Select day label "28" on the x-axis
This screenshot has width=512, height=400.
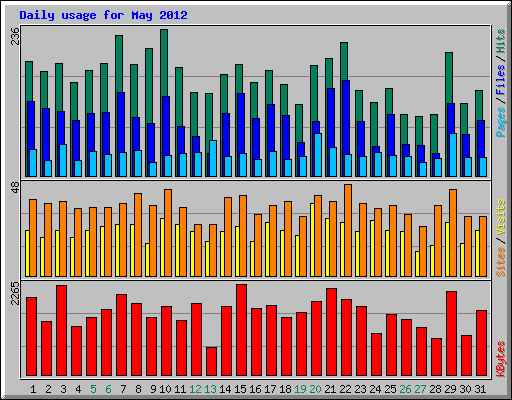point(435,389)
